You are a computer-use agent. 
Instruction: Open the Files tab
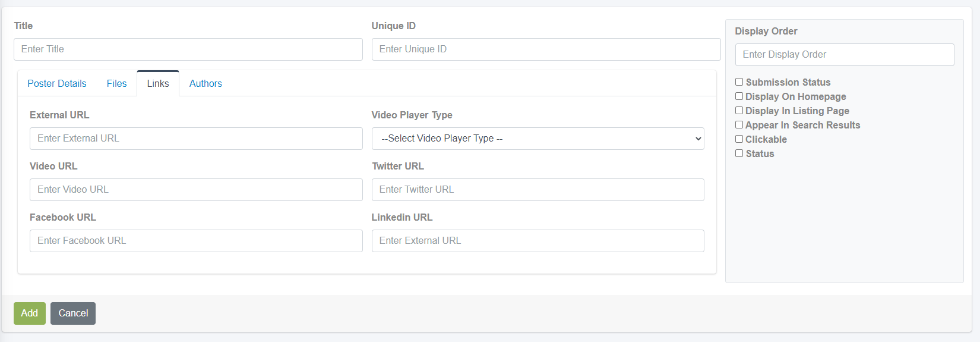coord(116,83)
